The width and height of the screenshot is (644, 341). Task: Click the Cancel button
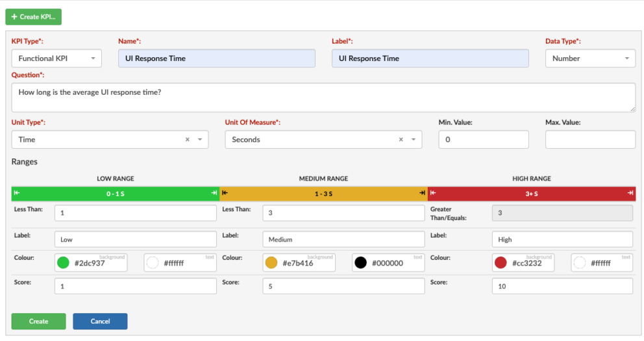click(100, 322)
